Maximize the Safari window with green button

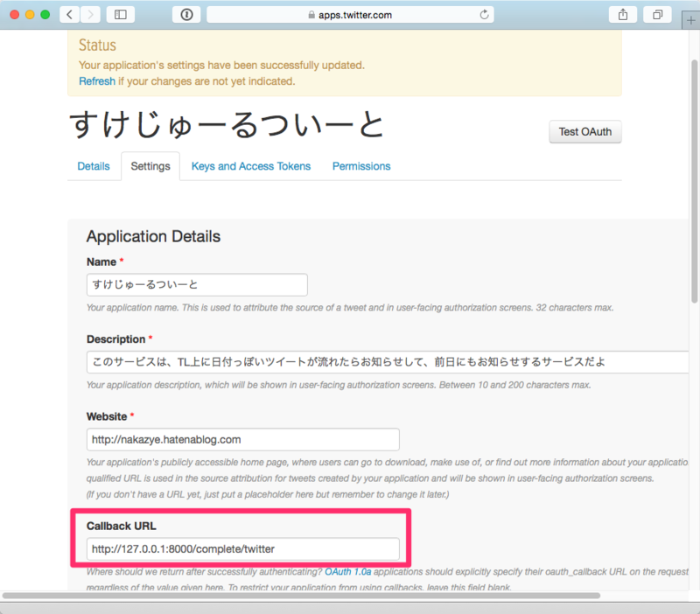coord(45,15)
